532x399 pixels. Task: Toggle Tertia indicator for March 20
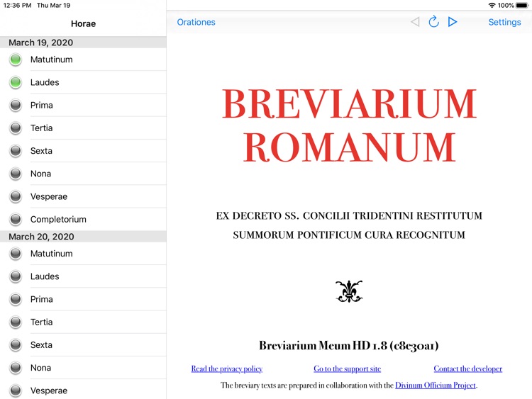16,322
